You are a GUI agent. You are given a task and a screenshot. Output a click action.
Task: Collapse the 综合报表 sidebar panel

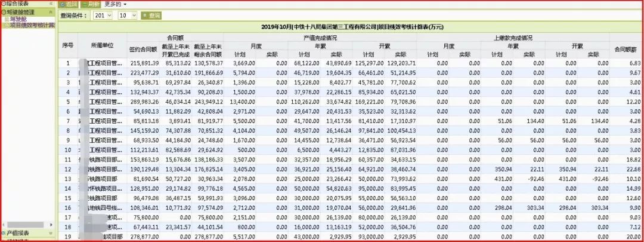[x=51, y=4]
